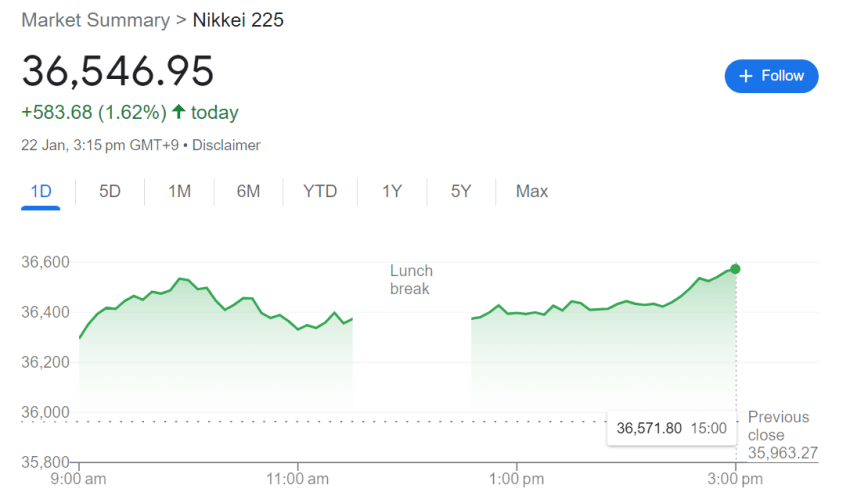Switch to the 1Y chart tab

(x=392, y=191)
